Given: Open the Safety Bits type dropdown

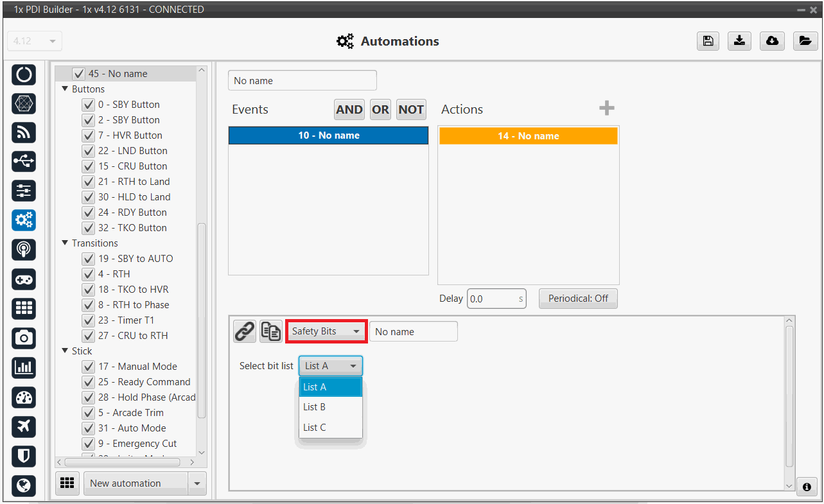Looking at the screenshot, I should [x=326, y=331].
